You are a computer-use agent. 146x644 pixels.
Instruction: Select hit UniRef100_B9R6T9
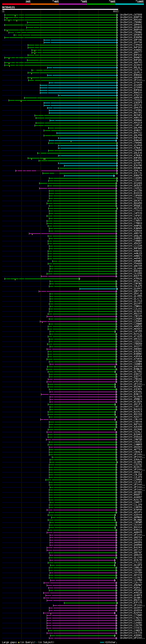[x=131, y=175]
